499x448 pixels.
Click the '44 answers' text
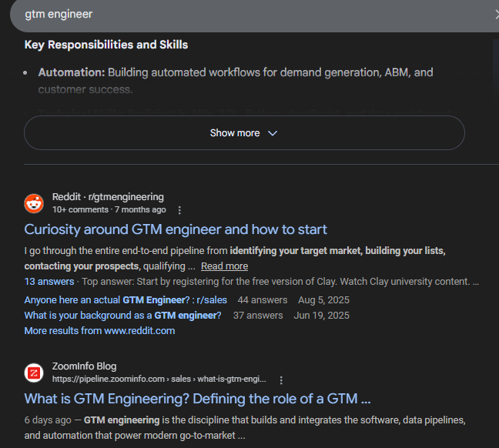pyautogui.click(x=263, y=300)
